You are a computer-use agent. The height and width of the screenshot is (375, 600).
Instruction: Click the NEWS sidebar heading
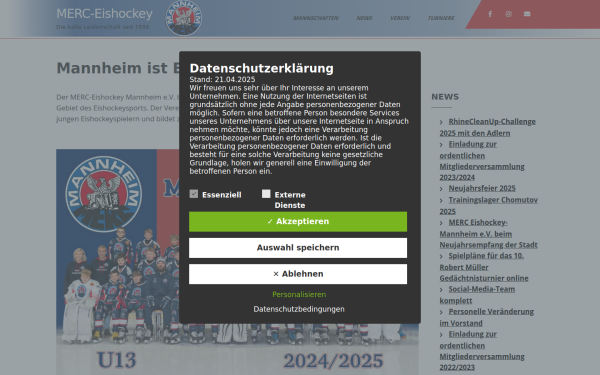click(445, 97)
